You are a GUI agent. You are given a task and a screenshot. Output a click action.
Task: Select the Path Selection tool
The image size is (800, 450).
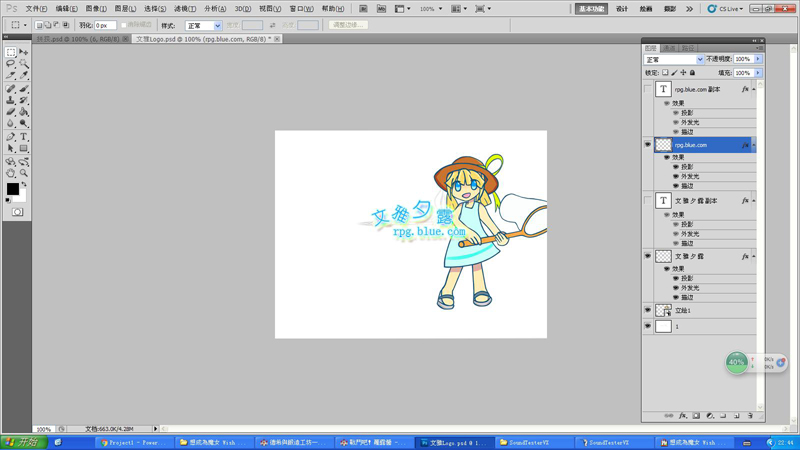(11, 148)
